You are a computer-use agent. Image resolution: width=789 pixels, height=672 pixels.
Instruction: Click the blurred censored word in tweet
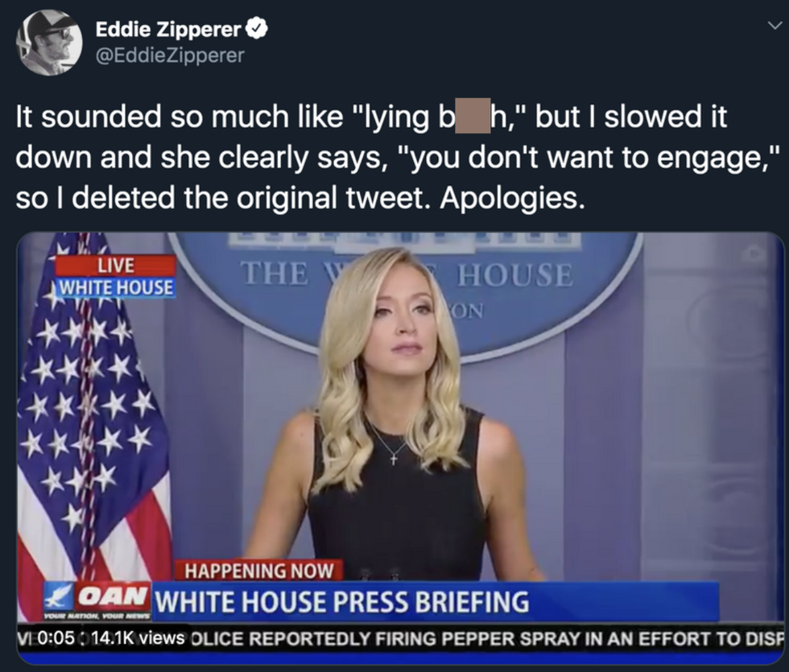point(470,117)
